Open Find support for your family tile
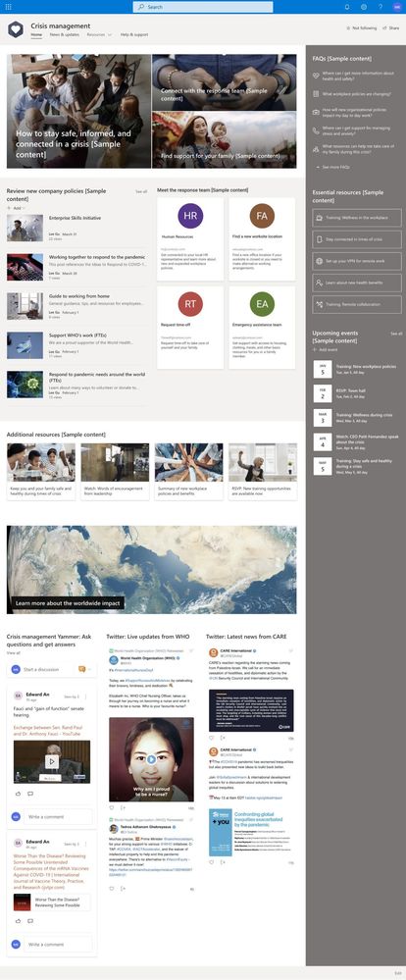406x980 pixels. (x=225, y=140)
